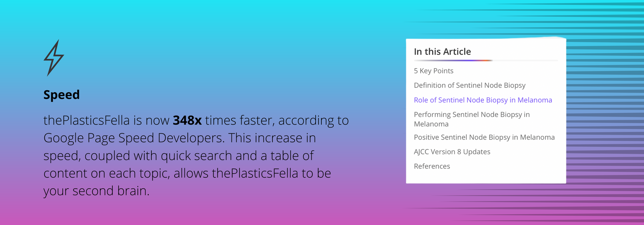
Task: Click the 'table of' phrase in paragraph
Action: 292,156
